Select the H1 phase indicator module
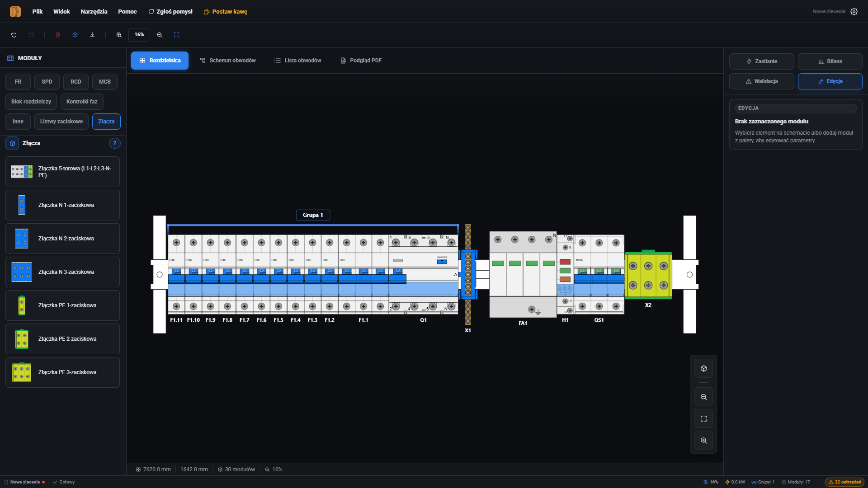The width and height of the screenshot is (868, 488). (565, 274)
